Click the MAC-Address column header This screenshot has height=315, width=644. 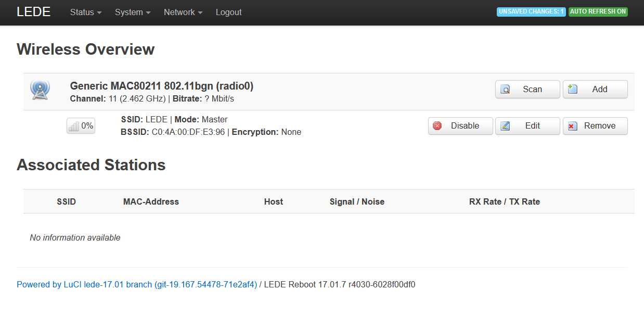coord(151,201)
